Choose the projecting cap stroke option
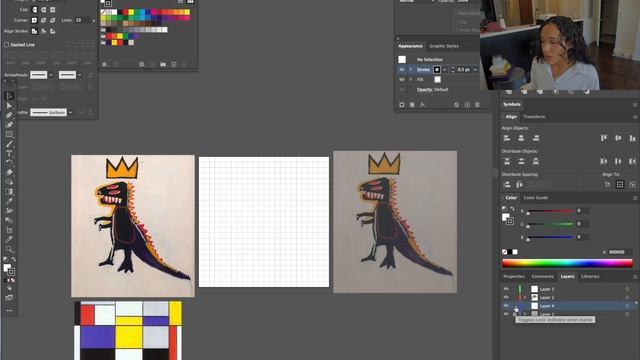 (x=53, y=9)
